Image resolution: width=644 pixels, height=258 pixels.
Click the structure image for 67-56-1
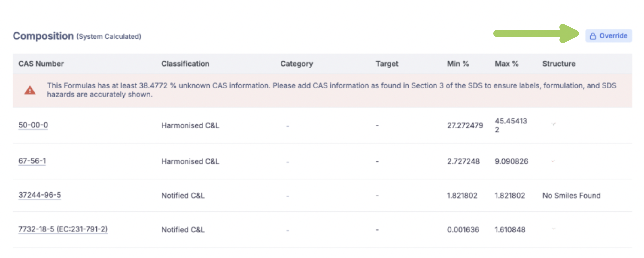click(553, 161)
